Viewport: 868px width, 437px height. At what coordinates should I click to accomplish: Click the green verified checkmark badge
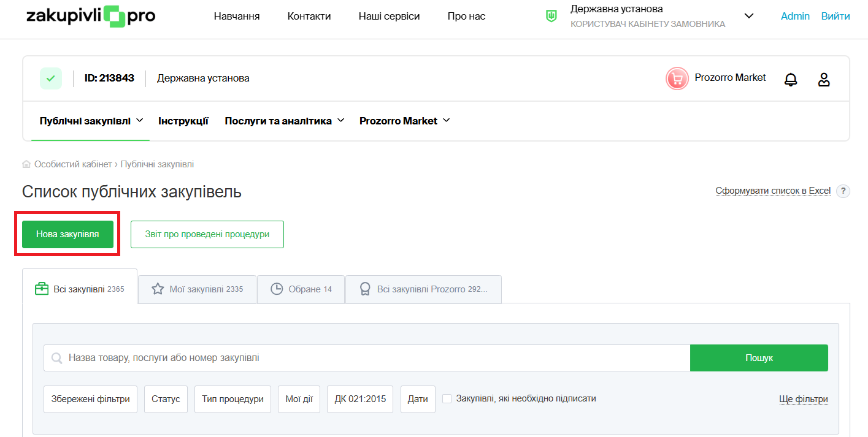click(x=51, y=78)
